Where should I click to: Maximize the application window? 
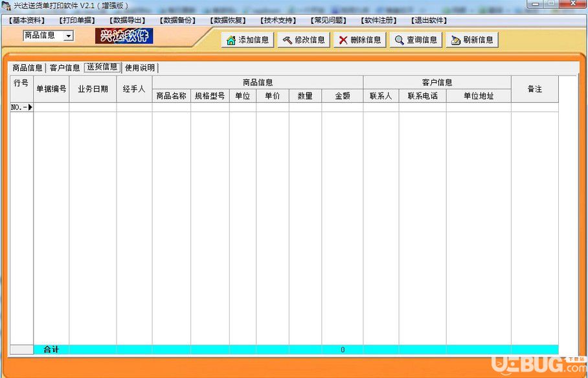click(552, 3)
